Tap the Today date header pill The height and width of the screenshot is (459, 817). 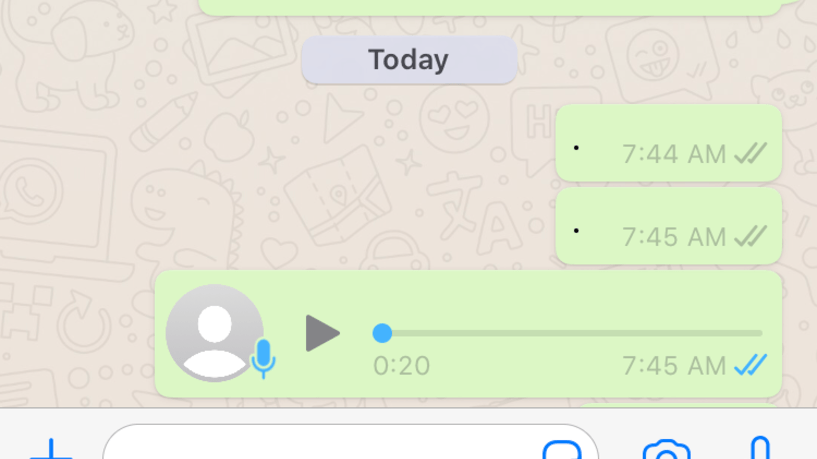point(409,59)
